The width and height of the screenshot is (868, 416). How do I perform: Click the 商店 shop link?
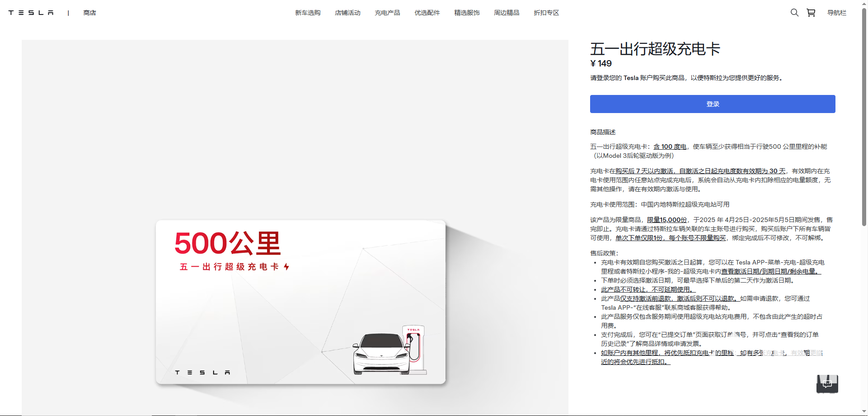click(89, 13)
